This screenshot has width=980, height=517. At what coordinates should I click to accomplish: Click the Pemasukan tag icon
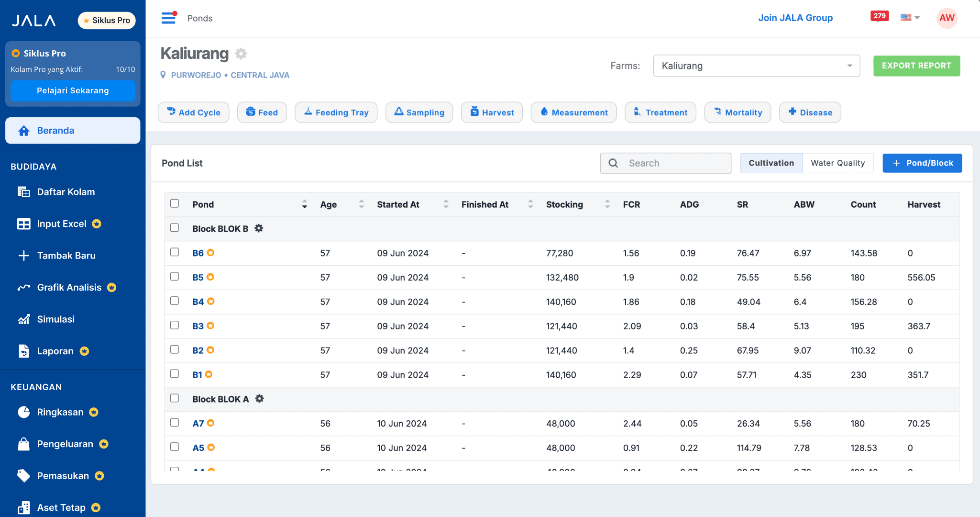23,476
